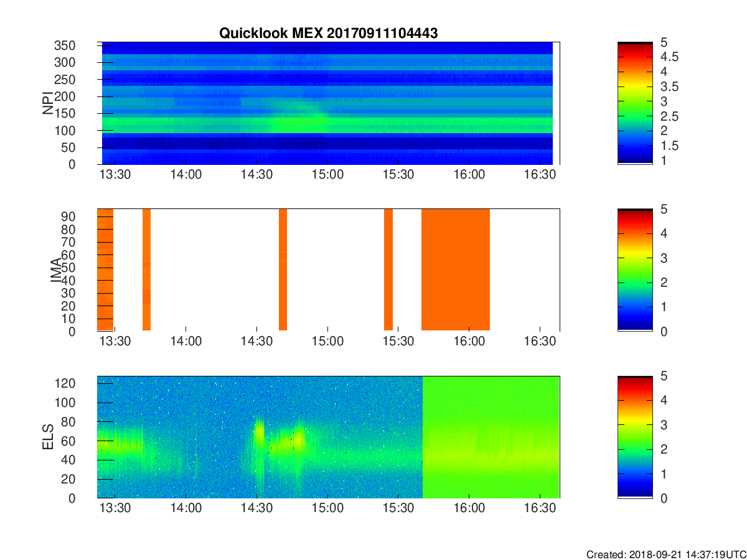Click '15:00' under the ELS plot
This screenshot has width=747, height=560.
point(327,508)
